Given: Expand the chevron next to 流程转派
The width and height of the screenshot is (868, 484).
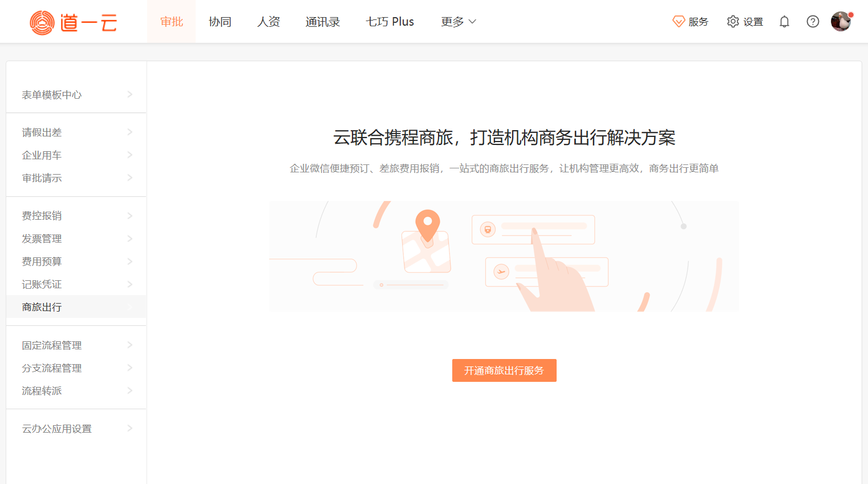Looking at the screenshot, I should point(130,390).
